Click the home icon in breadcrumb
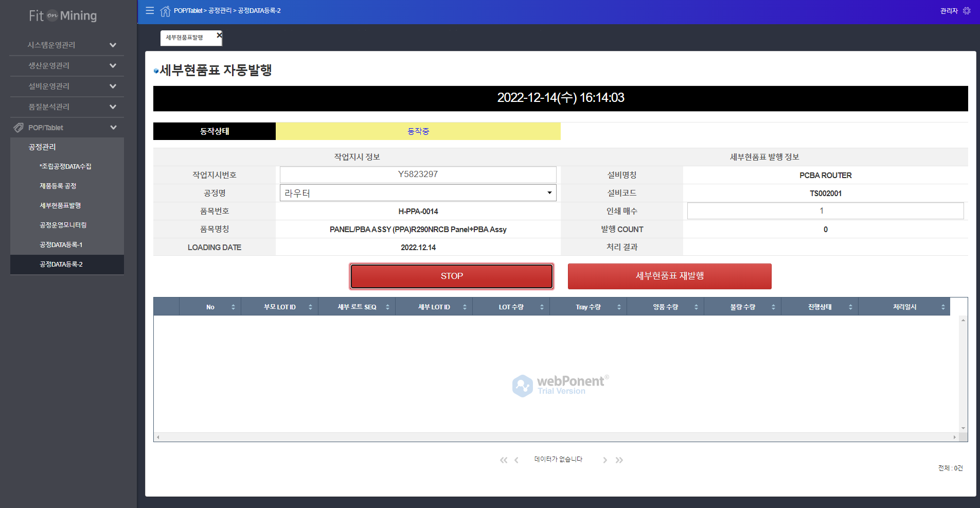 [x=165, y=11]
